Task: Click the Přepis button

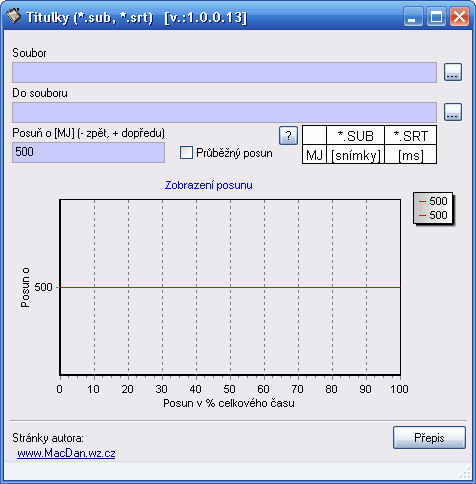Action: (429, 438)
